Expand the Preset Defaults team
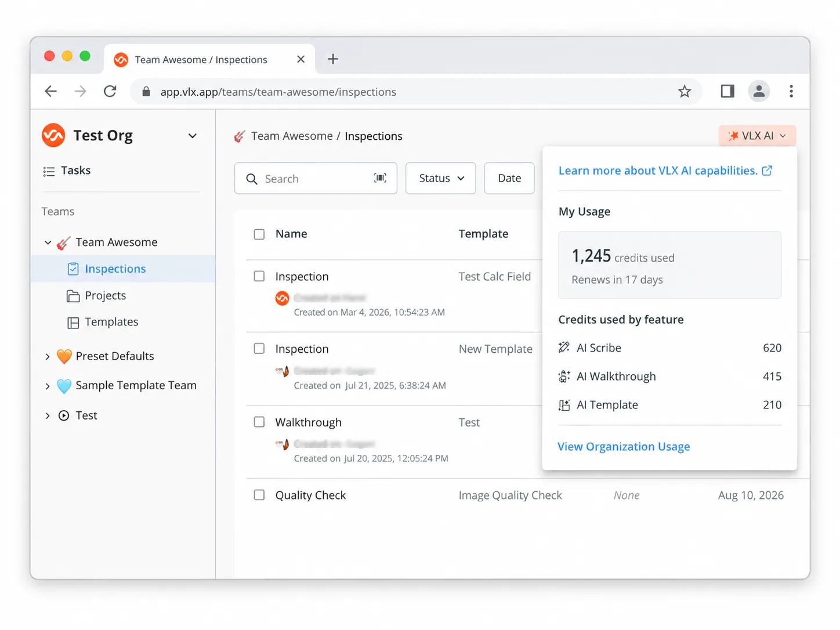The width and height of the screenshot is (840, 630). (x=48, y=356)
